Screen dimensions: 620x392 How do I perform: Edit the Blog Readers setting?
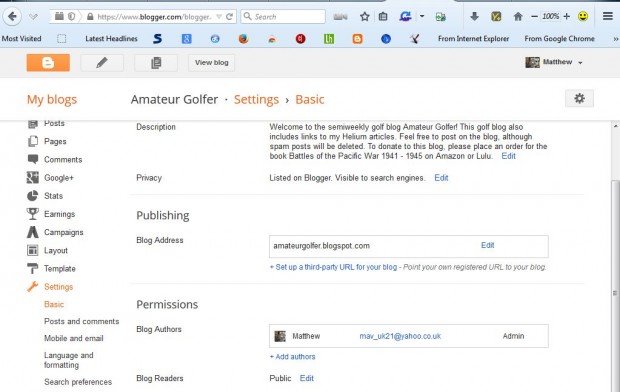pos(306,378)
